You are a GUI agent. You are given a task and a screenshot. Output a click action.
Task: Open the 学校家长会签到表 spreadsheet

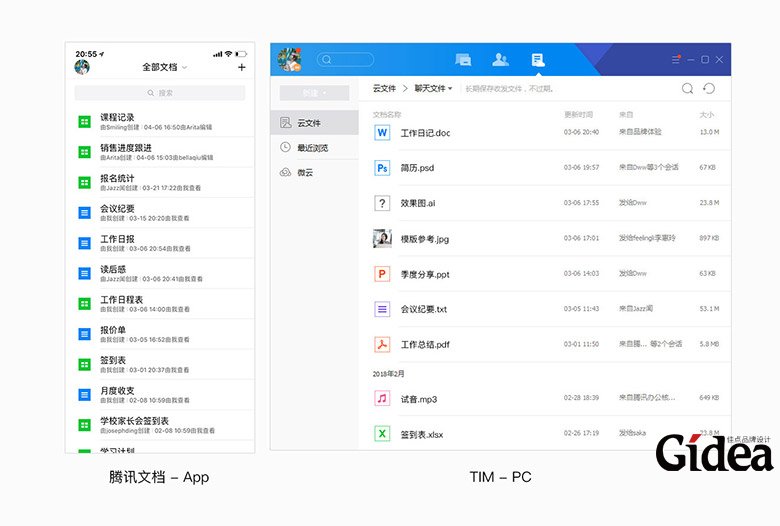coord(160,425)
